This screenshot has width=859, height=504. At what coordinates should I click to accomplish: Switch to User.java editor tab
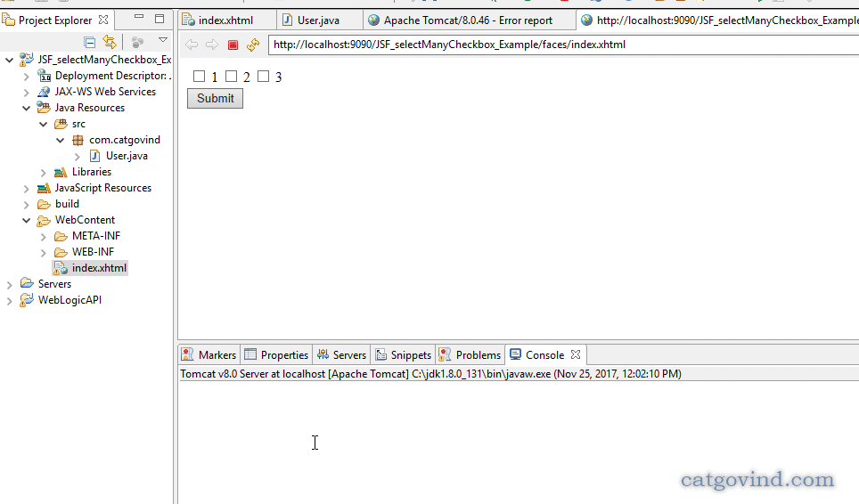click(318, 20)
